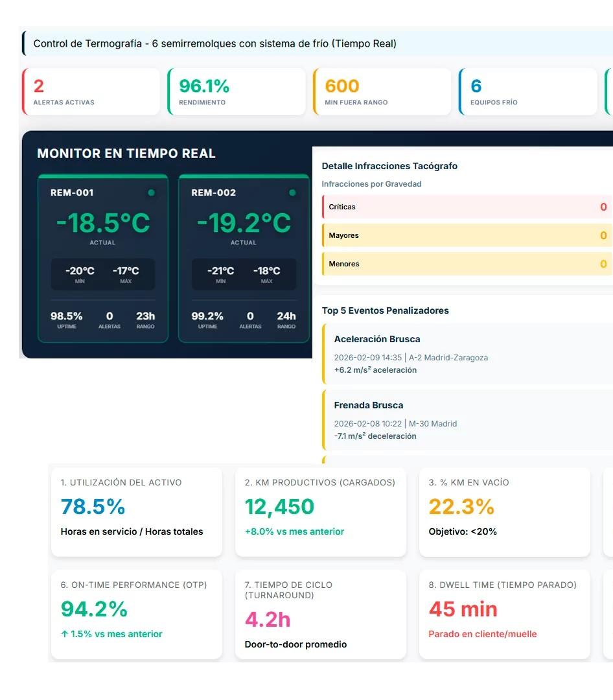
Task: Click the Door-to-door promedio text
Action: coord(295,645)
